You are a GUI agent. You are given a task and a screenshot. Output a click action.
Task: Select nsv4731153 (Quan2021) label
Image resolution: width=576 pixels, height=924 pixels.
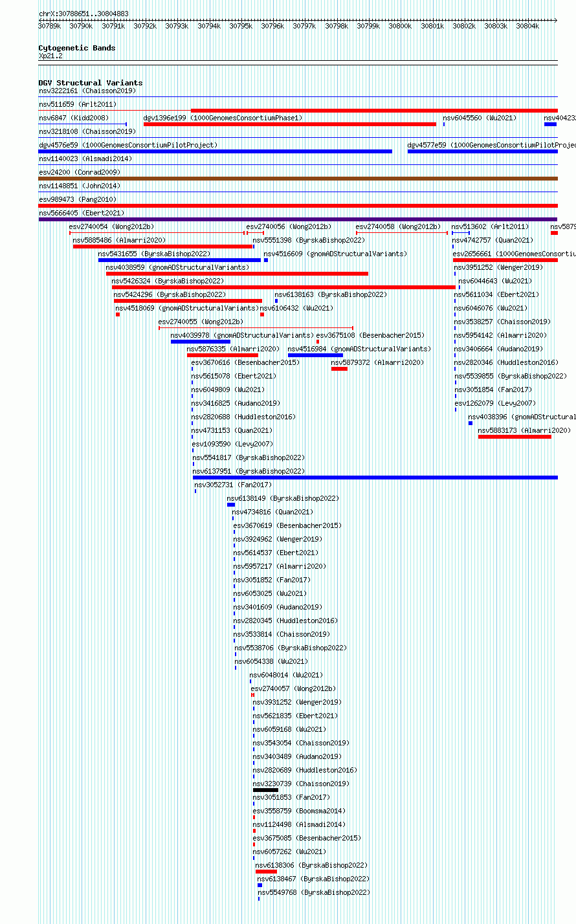click(x=232, y=431)
